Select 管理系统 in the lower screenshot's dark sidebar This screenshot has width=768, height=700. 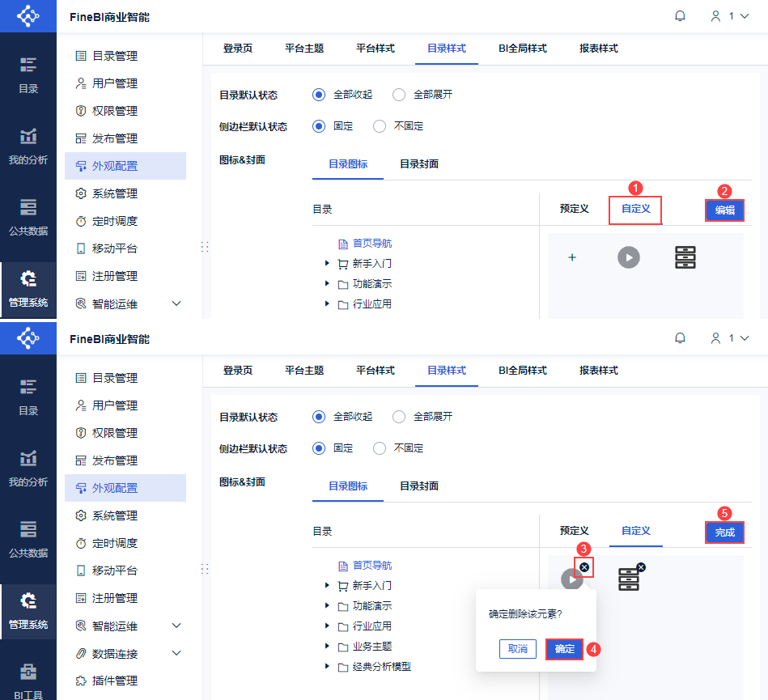pos(28,611)
